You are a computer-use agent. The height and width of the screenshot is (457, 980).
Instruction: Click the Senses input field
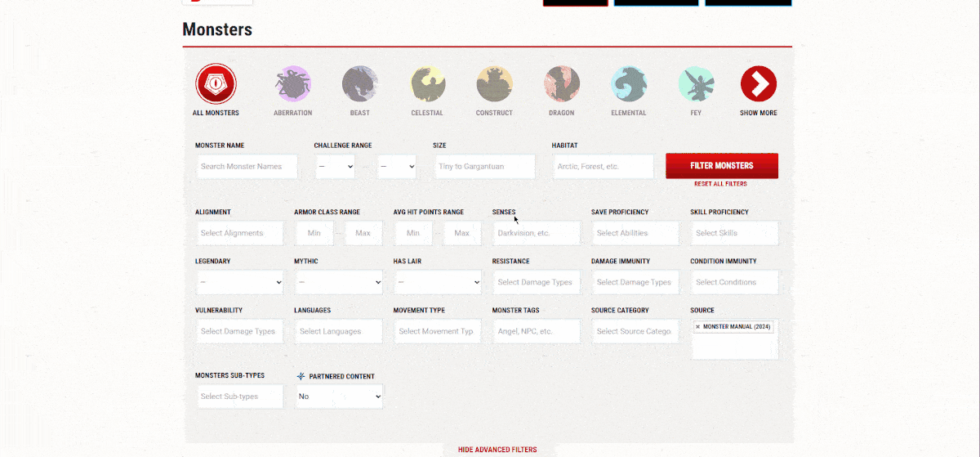tap(536, 233)
